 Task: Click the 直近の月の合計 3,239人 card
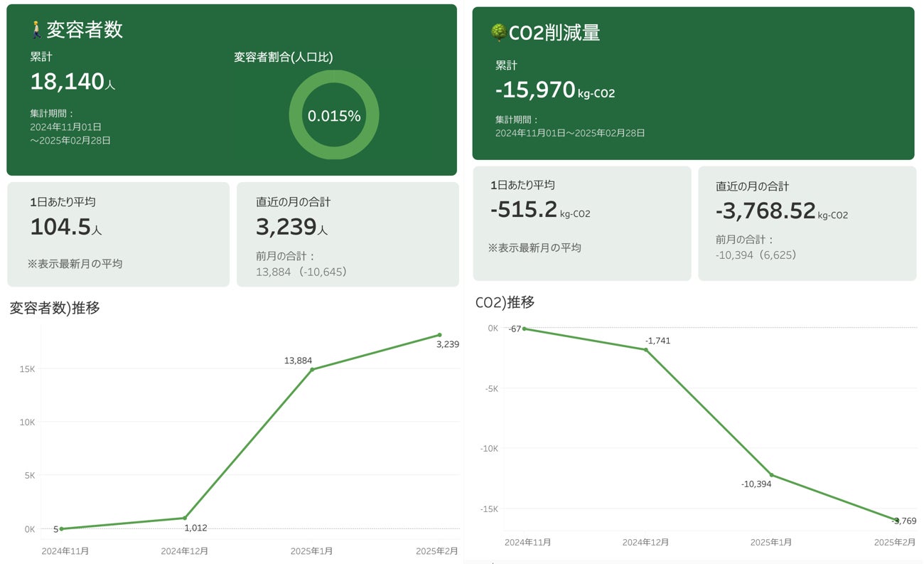coord(348,235)
